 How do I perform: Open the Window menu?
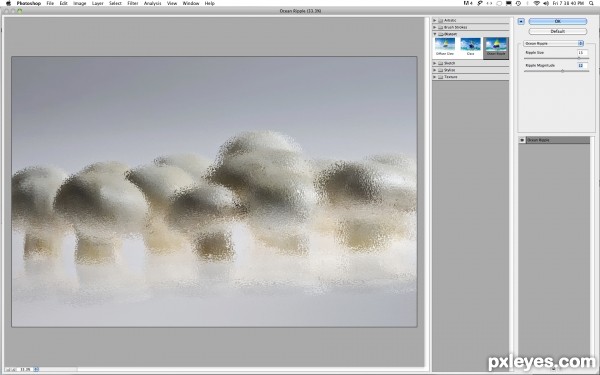[x=191, y=3]
